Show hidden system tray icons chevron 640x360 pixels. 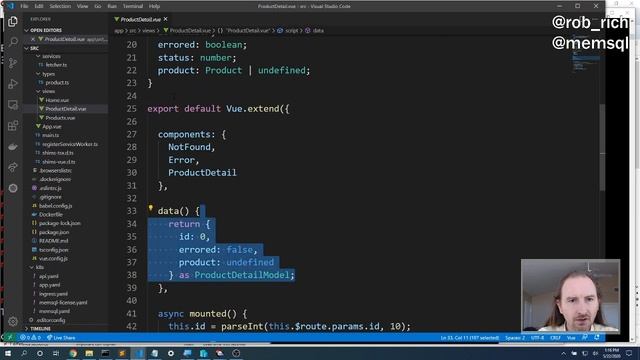click(x=563, y=353)
